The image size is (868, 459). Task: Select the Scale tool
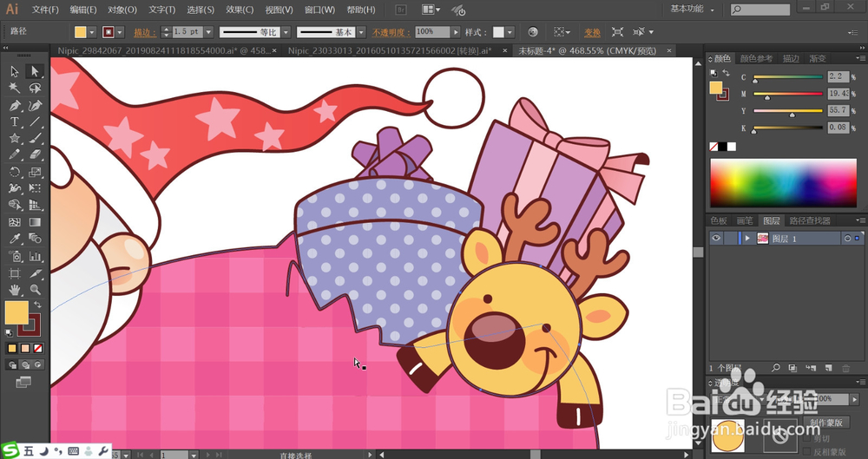[35, 172]
